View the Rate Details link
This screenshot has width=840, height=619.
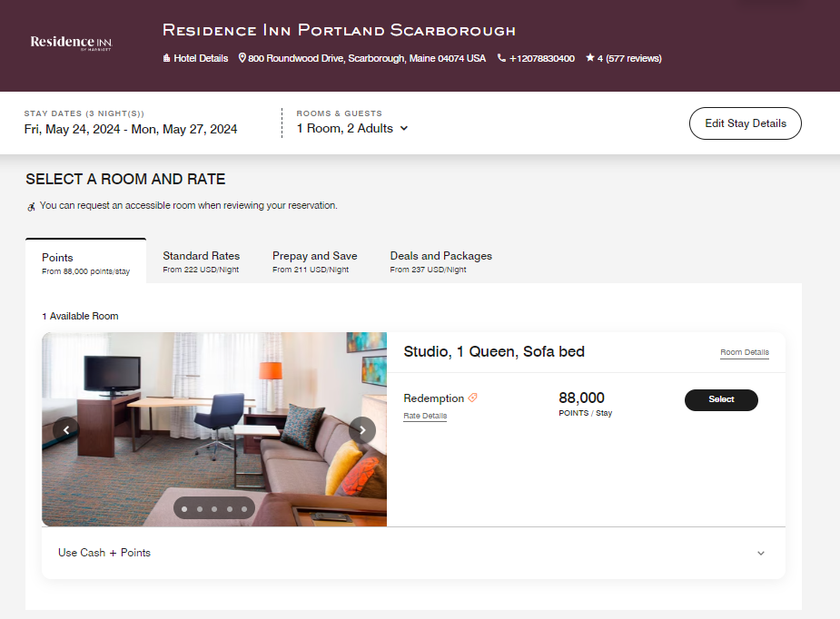point(425,416)
